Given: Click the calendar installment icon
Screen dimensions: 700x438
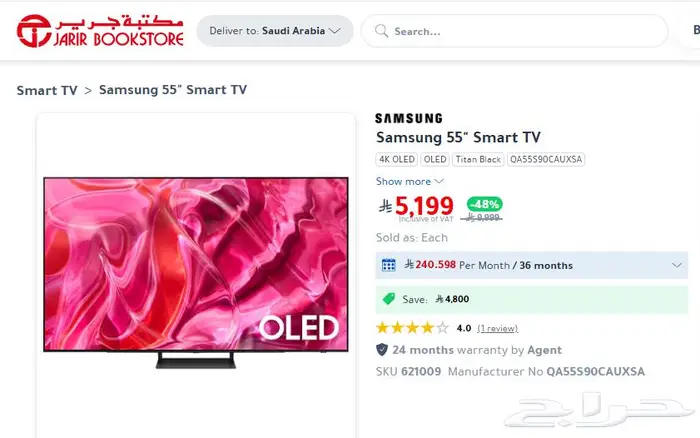Looking at the screenshot, I should [x=388, y=265].
